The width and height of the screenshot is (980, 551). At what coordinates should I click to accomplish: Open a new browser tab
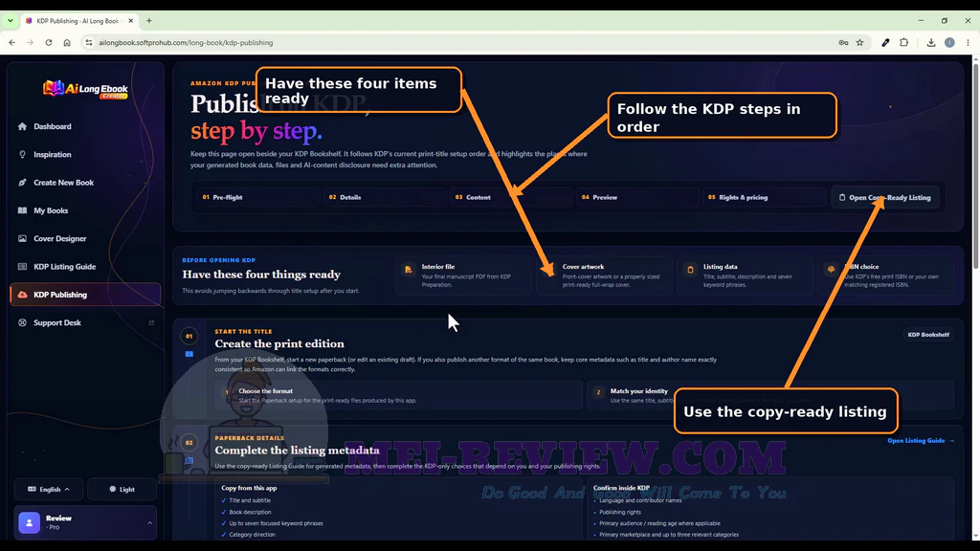[x=149, y=21]
